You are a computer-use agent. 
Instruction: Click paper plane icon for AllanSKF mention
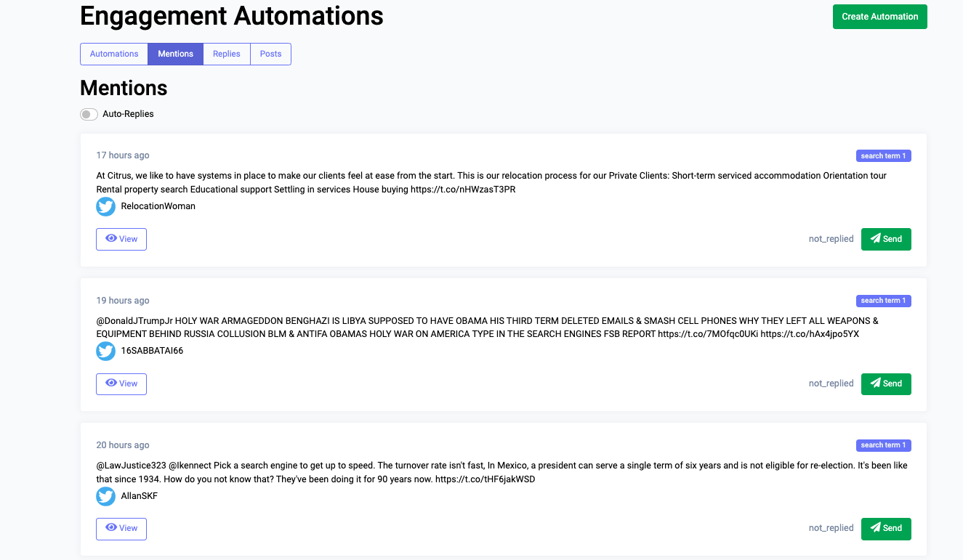[876, 527]
